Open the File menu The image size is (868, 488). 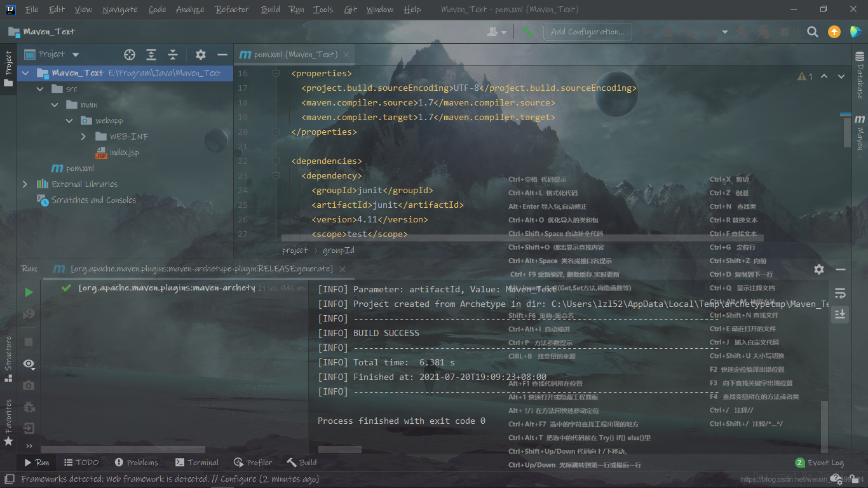pyautogui.click(x=32, y=10)
